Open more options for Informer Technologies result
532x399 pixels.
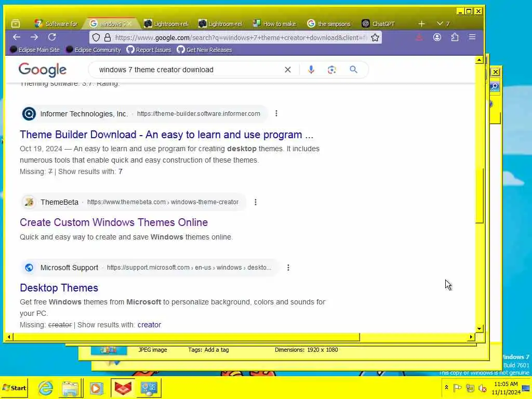[x=276, y=113]
